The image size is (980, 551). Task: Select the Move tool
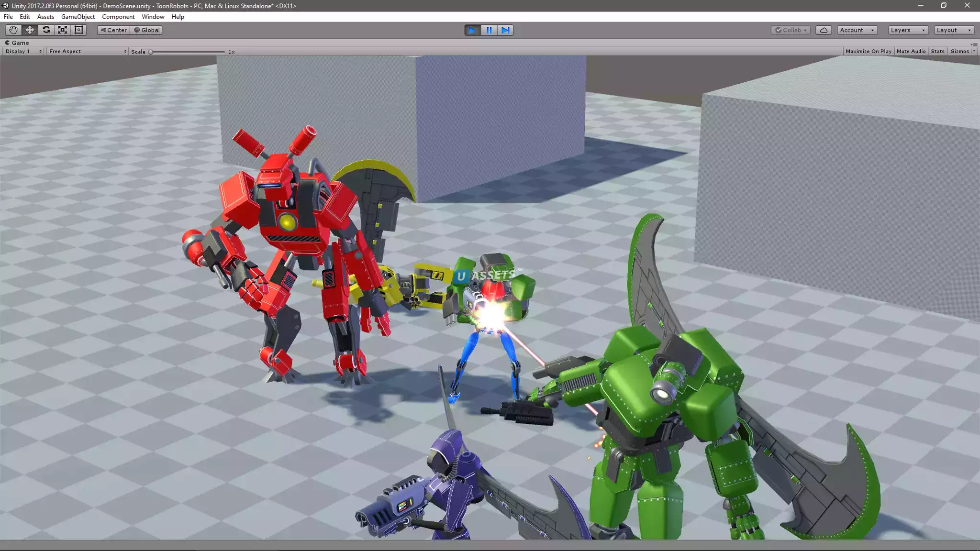[x=30, y=30]
